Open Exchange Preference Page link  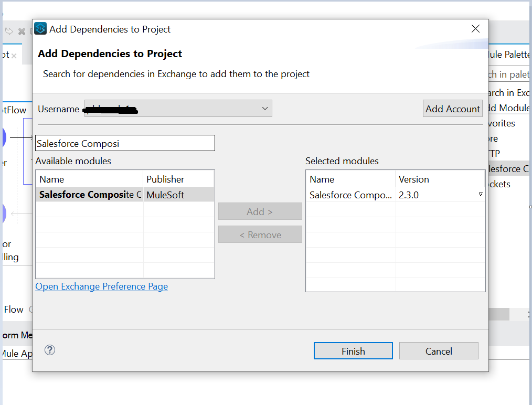click(102, 286)
